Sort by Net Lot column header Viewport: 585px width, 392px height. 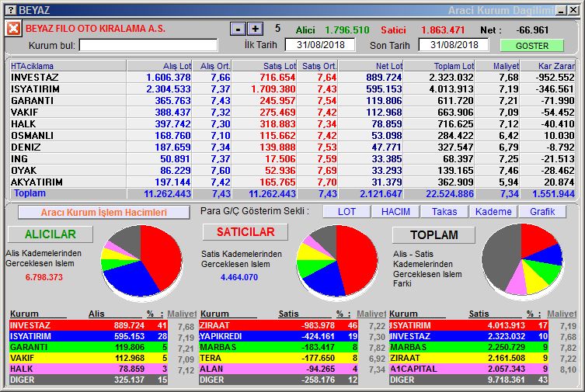click(x=371, y=66)
